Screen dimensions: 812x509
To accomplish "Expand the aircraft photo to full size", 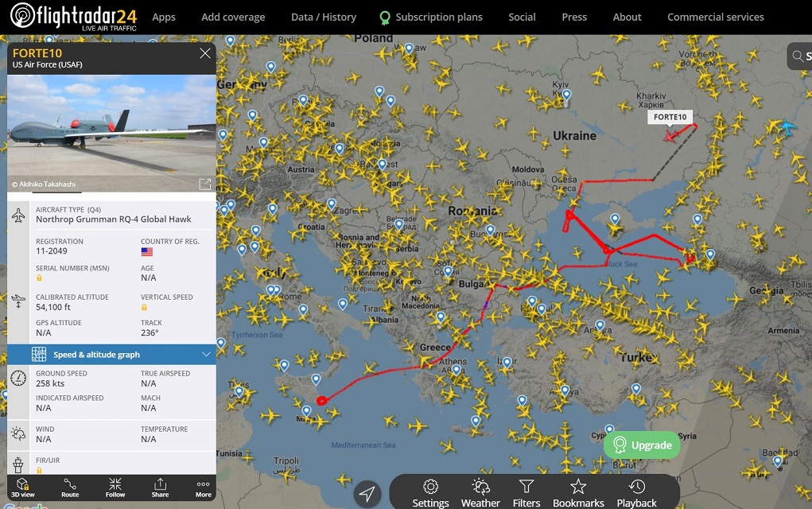I will tap(205, 184).
